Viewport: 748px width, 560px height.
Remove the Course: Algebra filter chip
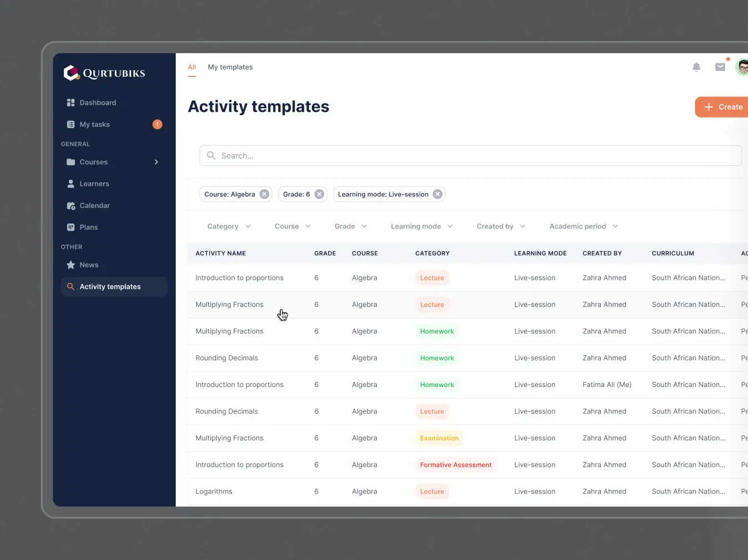pos(265,194)
